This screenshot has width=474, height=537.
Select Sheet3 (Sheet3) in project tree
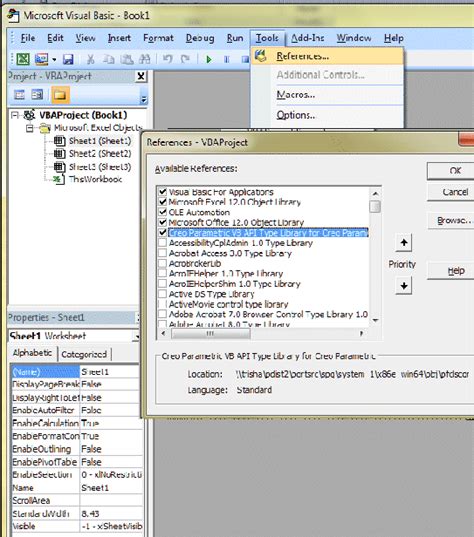[x=100, y=167]
